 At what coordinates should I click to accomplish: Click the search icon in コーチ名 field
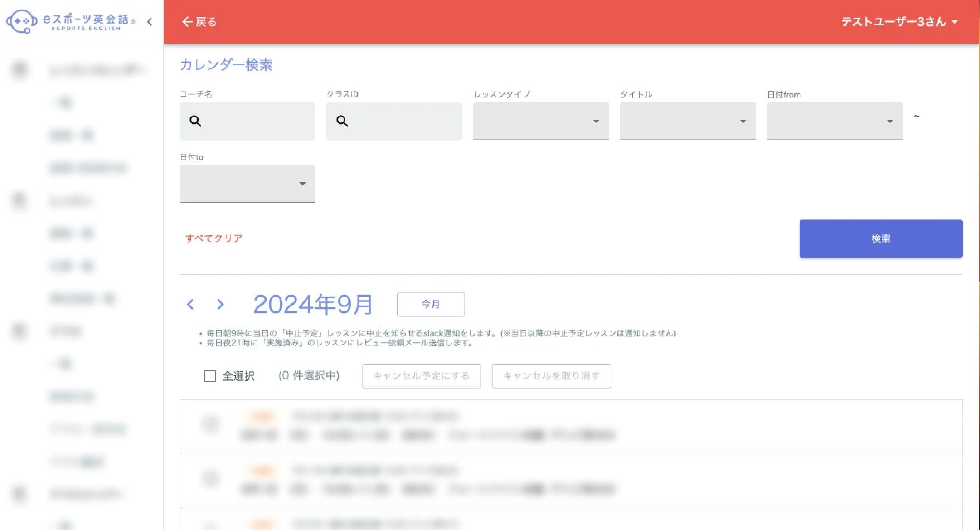pos(195,121)
